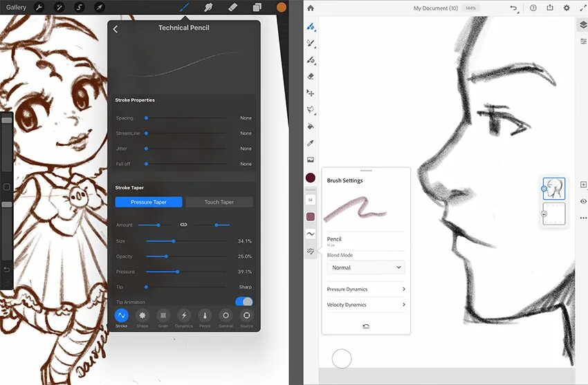
Task: Click the 144% zoom level indicator
Action: (x=470, y=8)
